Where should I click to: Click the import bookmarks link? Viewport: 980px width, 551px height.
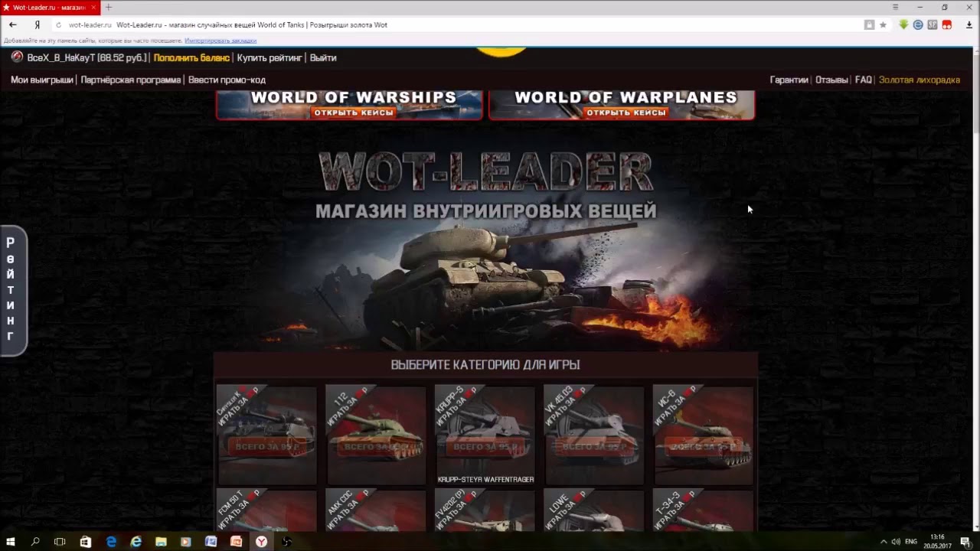[x=220, y=41]
